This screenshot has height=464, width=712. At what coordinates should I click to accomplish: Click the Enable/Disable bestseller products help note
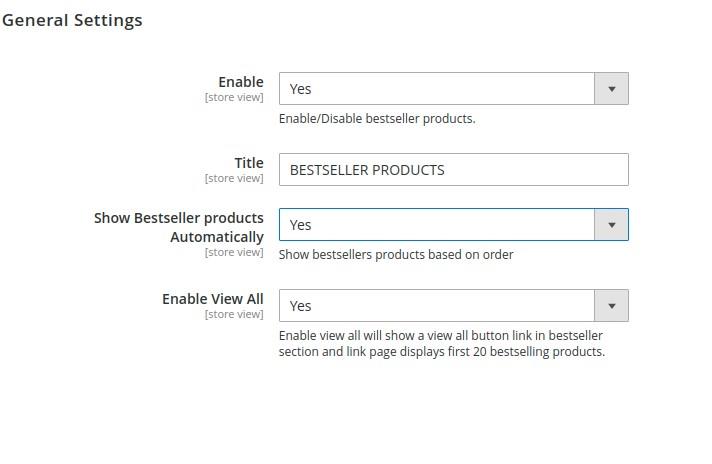pos(377,119)
